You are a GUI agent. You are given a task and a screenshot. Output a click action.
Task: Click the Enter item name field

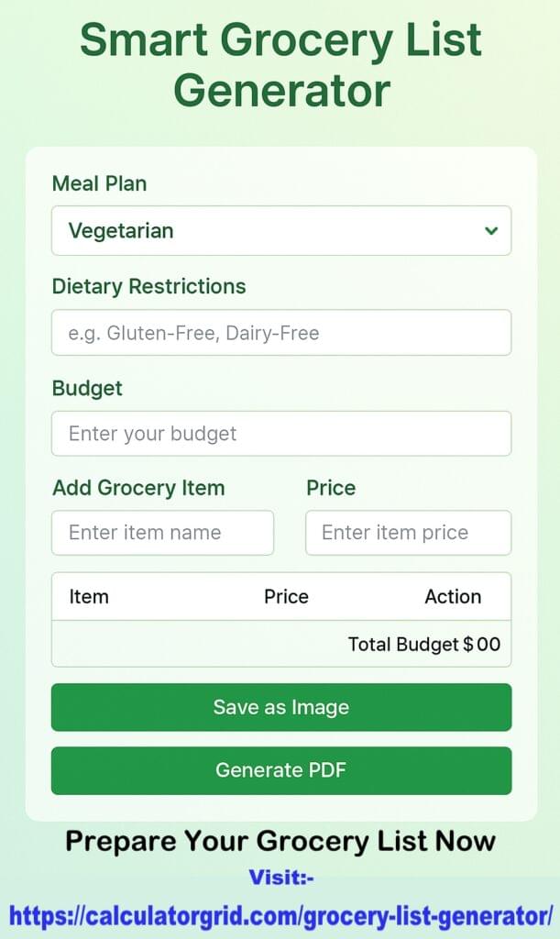click(162, 533)
